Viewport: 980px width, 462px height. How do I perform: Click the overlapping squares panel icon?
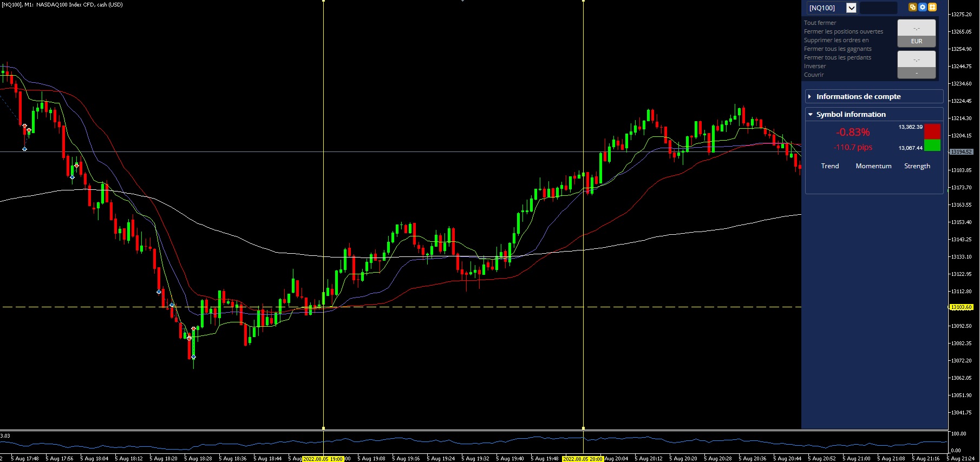[x=913, y=7]
